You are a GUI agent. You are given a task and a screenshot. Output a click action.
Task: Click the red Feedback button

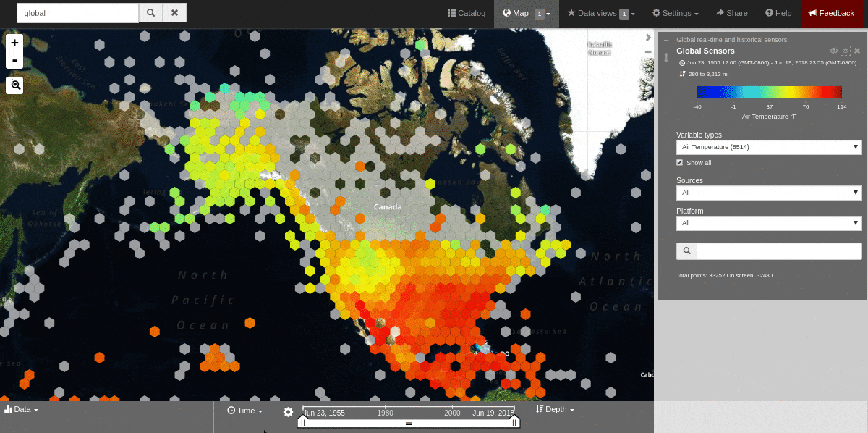tap(831, 13)
